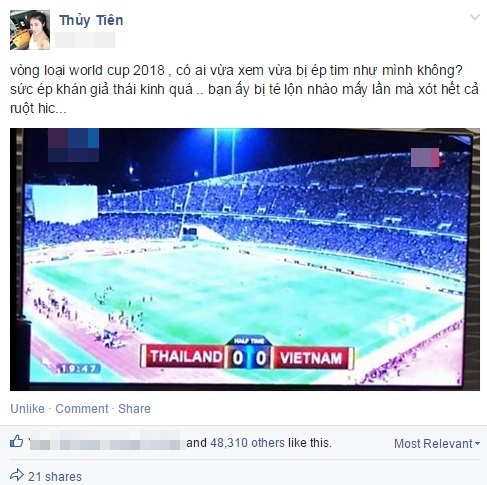The height and width of the screenshot is (485, 487).
Task: Click the THAILAND scoreboard label in photo
Action: click(x=185, y=357)
